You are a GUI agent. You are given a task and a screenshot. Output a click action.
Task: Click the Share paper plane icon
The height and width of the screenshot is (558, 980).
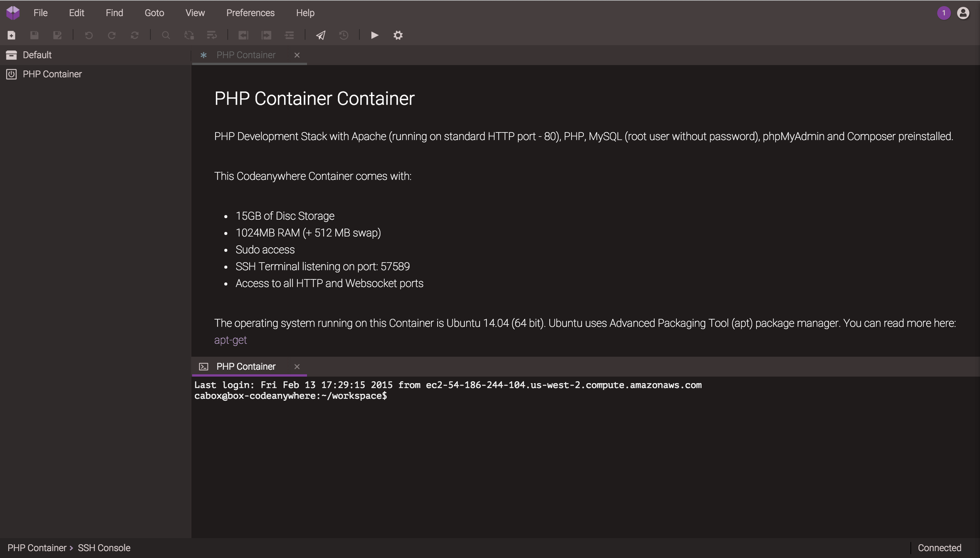(x=321, y=35)
